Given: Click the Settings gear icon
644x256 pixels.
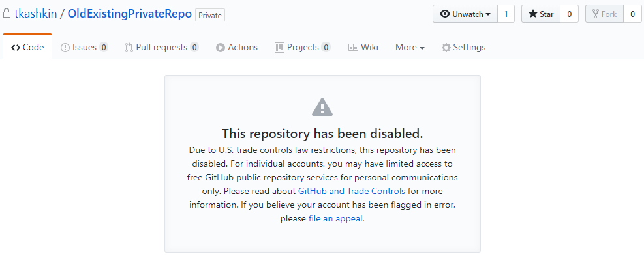Looking at the screenshot, I should point(446,48).
